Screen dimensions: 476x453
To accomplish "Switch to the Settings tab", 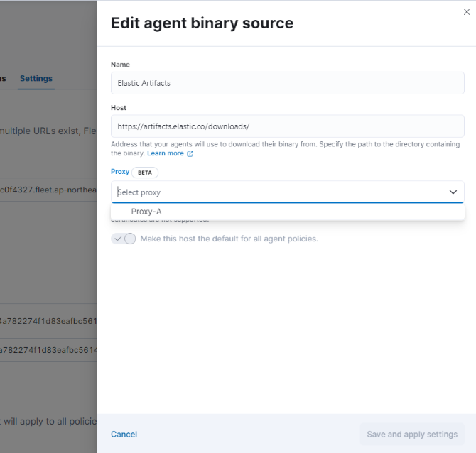I will coord(36,78).
